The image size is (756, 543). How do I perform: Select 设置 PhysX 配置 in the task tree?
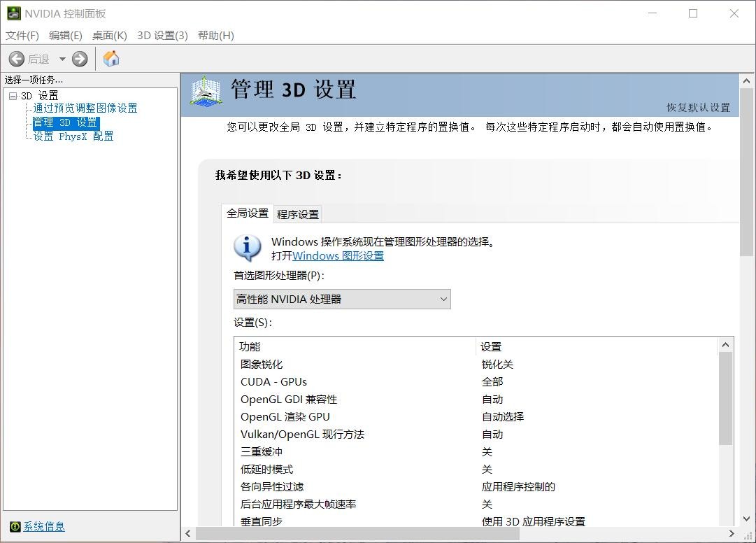coord(73,136)
